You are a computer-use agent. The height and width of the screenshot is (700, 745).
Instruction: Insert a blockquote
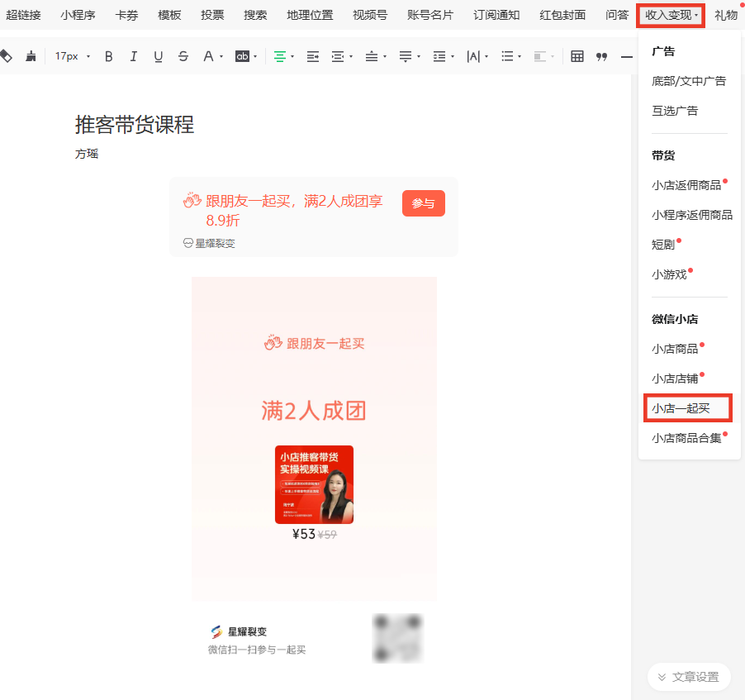coord(601,56)
